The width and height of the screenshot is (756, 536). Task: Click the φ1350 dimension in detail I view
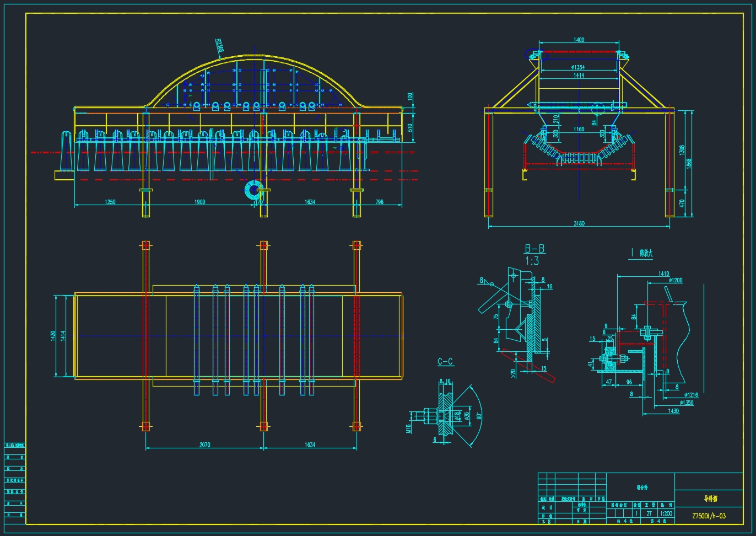(x=686, y=403)
